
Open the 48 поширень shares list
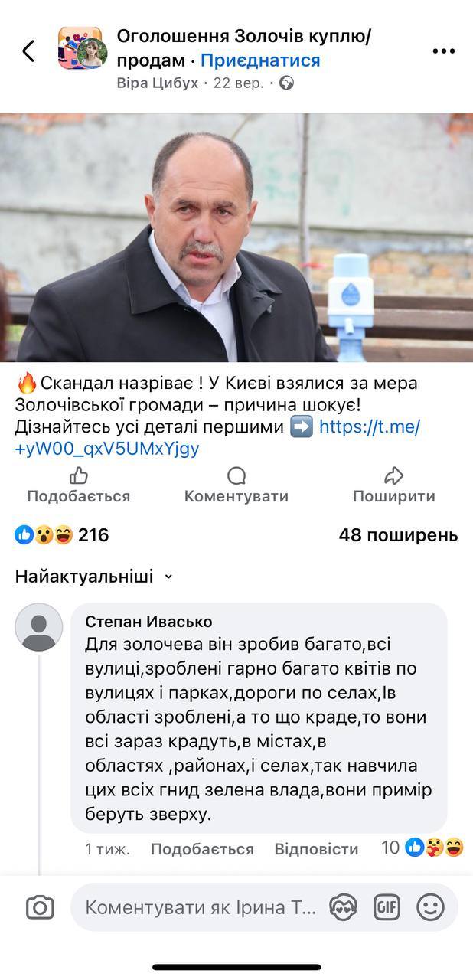398,535
